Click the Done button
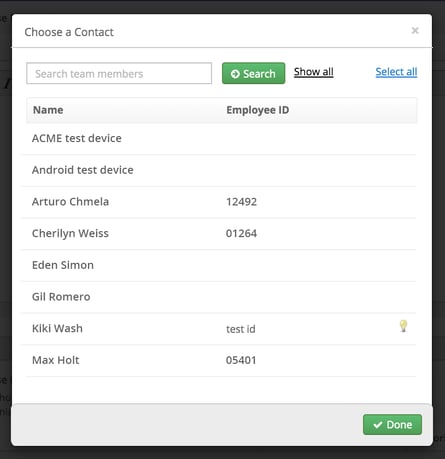 (392, 424)
